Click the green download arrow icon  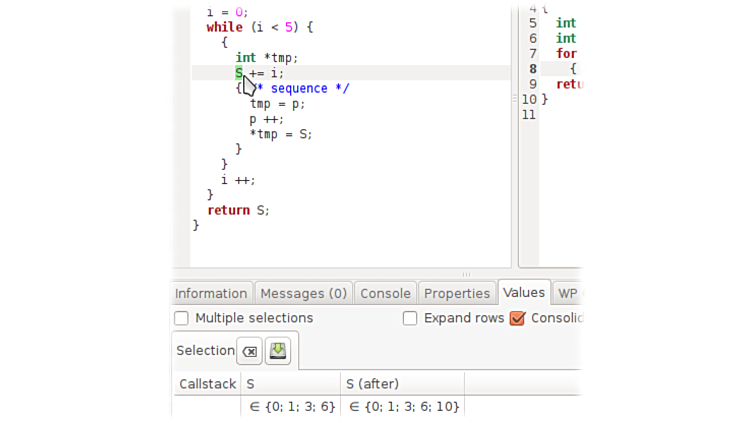278,352
